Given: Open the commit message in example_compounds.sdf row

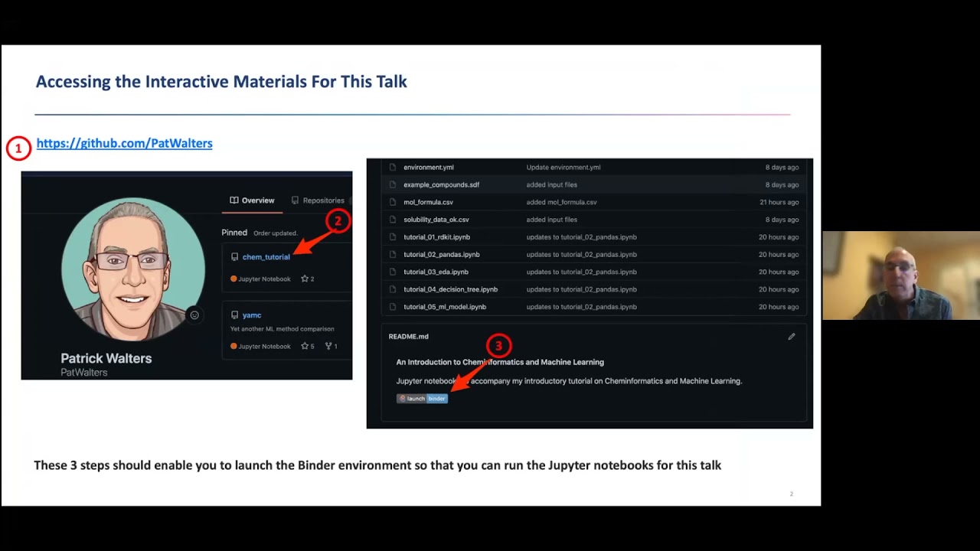Looking at the screenshot, I should 552,185.
